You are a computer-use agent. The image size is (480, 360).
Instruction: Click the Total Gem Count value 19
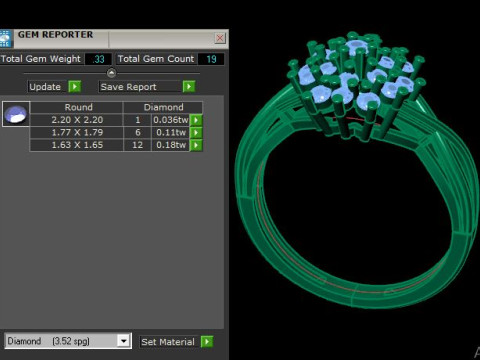[211, 59]
